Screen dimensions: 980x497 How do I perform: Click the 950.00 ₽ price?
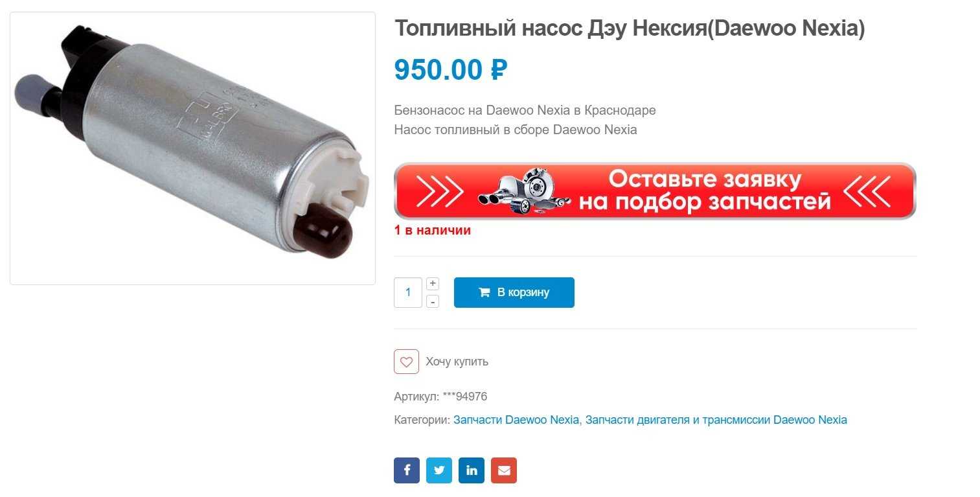click(x=451, y=70)
